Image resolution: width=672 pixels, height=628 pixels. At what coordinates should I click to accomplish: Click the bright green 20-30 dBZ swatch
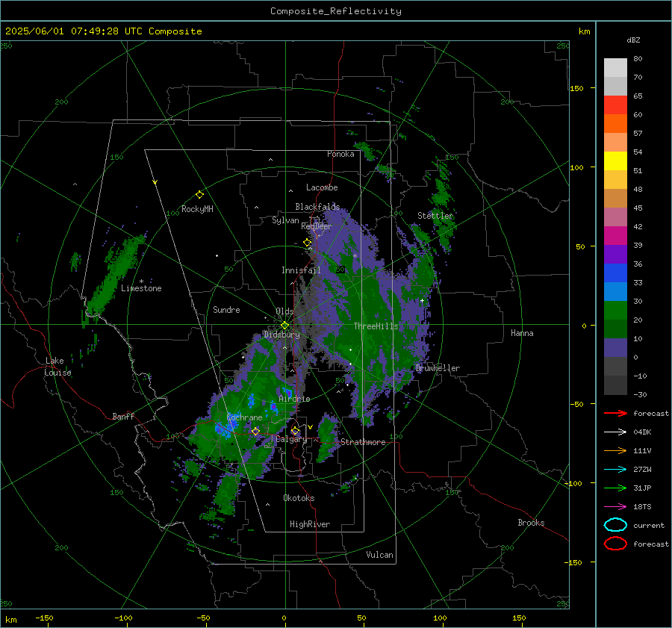click(615, 311)
